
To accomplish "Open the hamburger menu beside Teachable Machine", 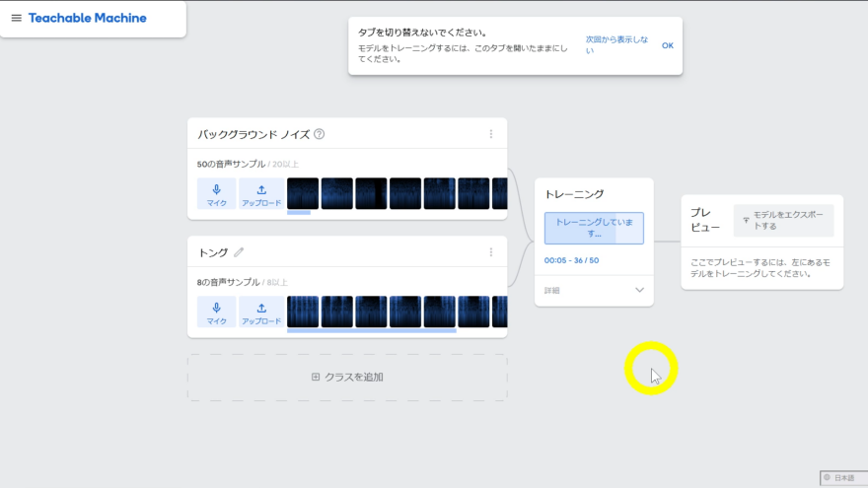I will (x=17, y=18).
